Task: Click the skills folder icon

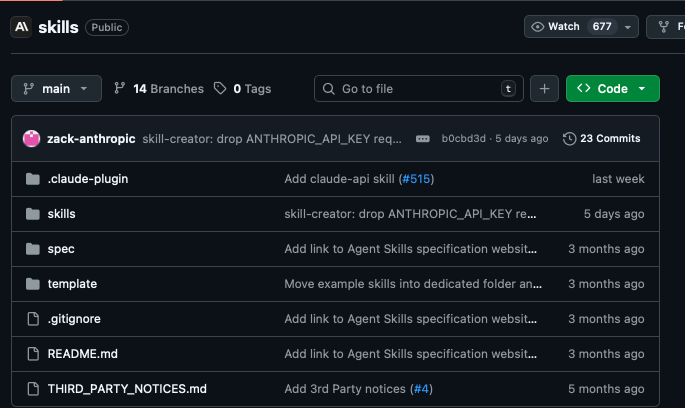Action: [33, 214]
